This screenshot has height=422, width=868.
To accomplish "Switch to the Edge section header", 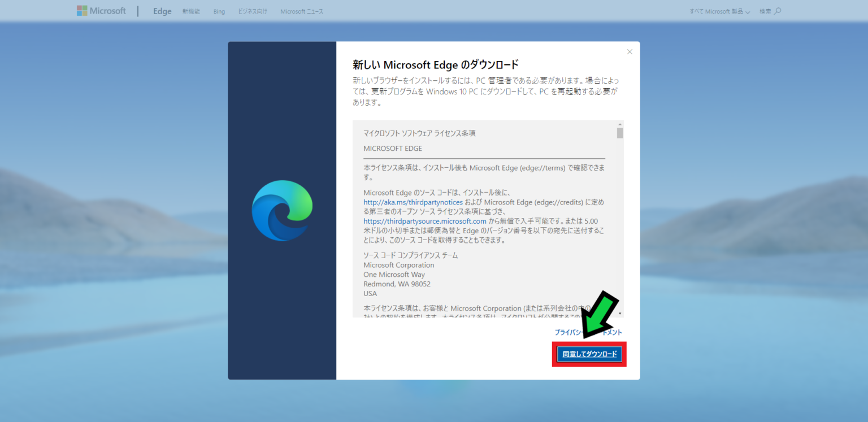I will coord(162,11).
